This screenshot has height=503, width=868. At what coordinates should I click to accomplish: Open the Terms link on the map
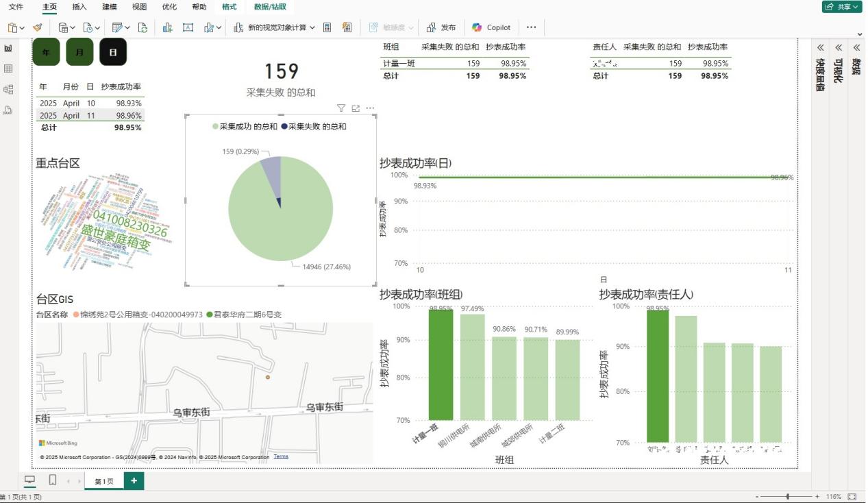(281, 456)
